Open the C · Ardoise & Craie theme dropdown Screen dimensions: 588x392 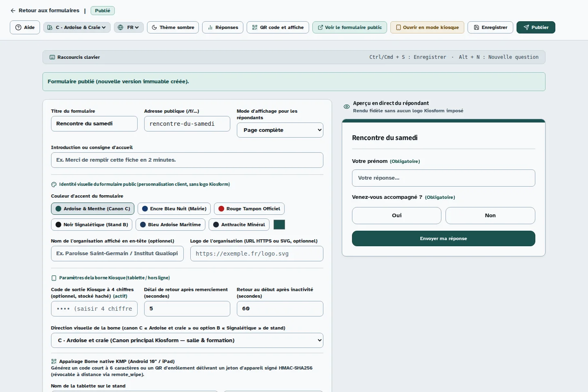[x=77, y=27]
